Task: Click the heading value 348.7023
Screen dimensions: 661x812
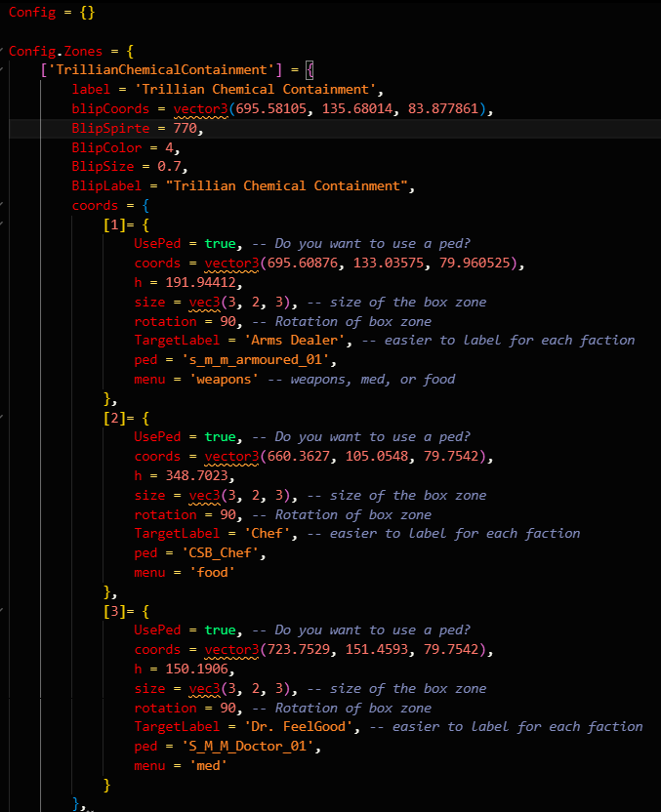Action: point(196,476)
